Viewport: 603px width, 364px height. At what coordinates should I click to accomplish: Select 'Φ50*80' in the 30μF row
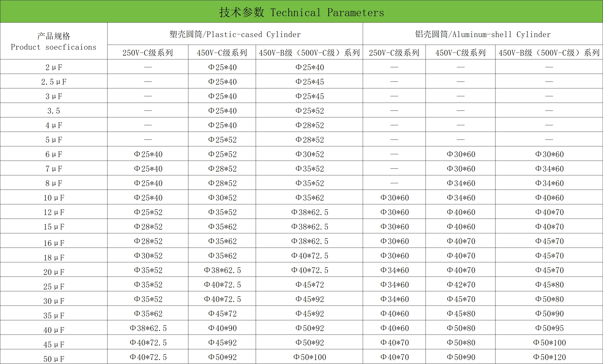549,299
